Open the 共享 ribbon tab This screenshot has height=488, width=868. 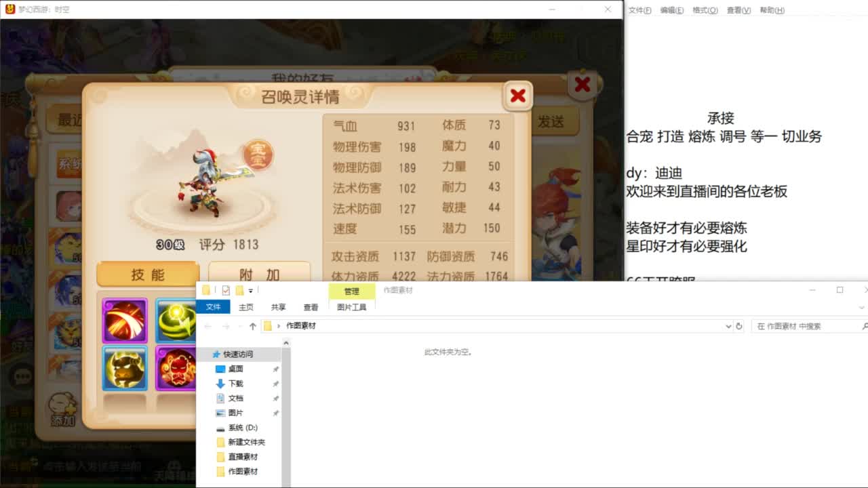278,307
